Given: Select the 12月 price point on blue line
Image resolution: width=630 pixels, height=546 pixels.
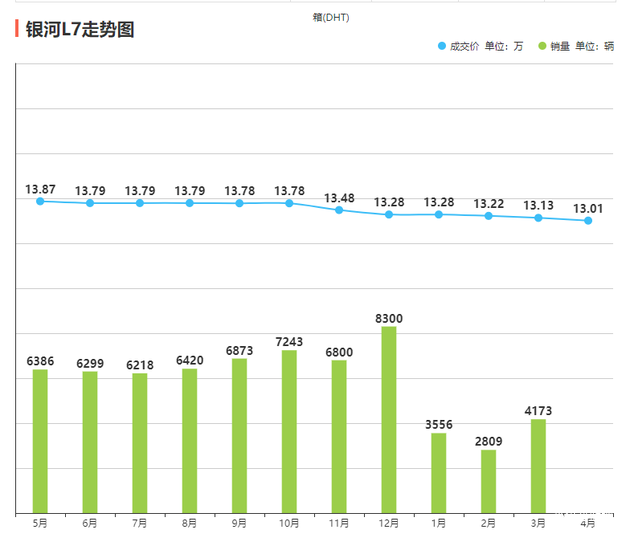Looking at the screenshot, I should tap(389, 214).
